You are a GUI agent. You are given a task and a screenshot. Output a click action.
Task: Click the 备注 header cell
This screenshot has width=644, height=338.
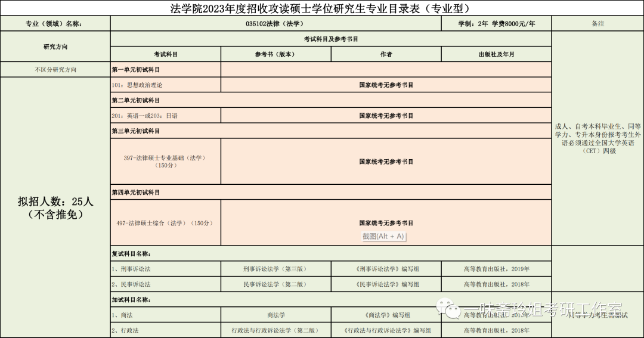click(597, 24)
